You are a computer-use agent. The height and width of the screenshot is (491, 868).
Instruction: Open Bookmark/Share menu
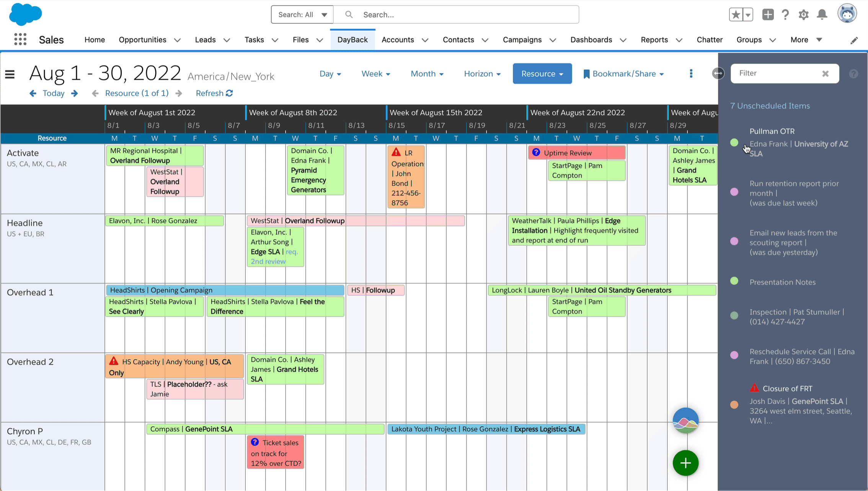623,74
